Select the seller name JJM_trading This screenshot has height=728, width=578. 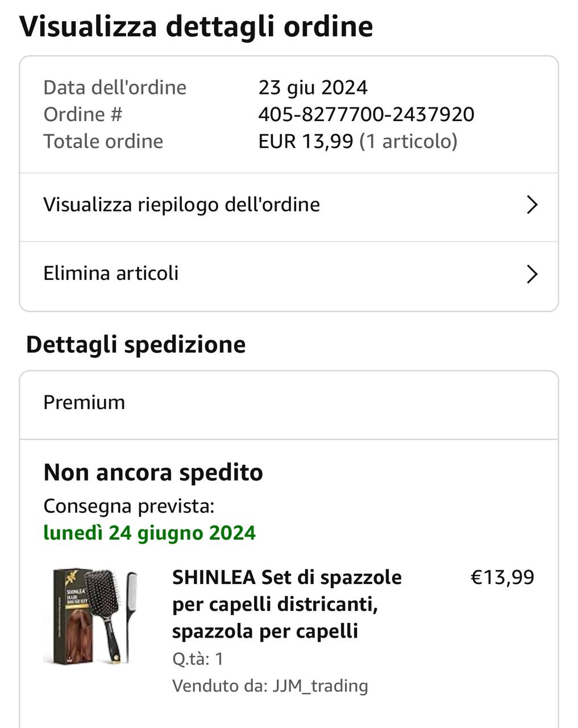pos(320,686)
